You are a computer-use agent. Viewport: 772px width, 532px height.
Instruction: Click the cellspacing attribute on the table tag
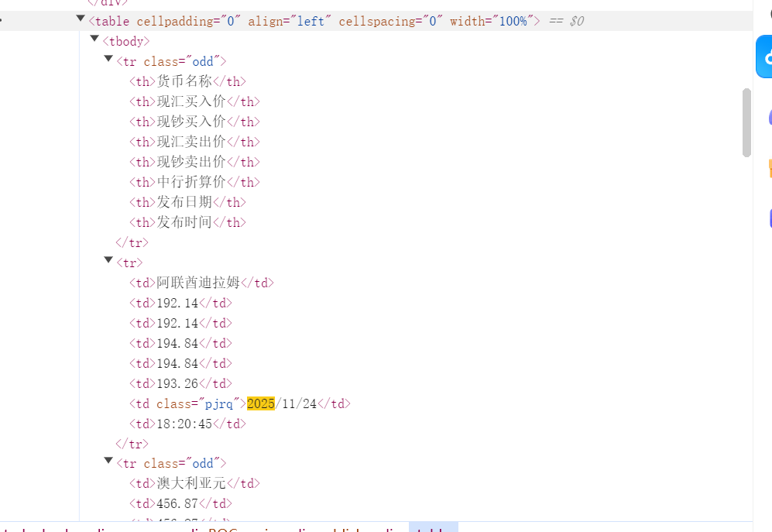[x=390, y=21]
